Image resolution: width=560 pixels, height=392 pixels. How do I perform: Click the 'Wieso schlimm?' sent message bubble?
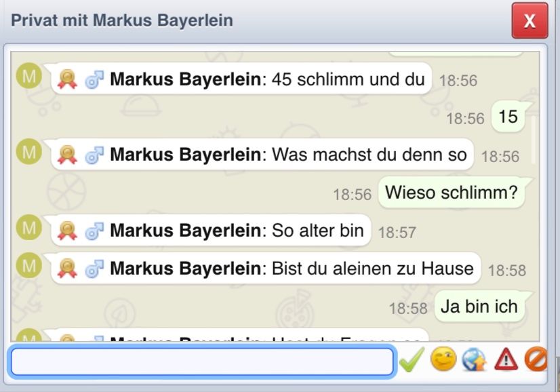point(452,193)
